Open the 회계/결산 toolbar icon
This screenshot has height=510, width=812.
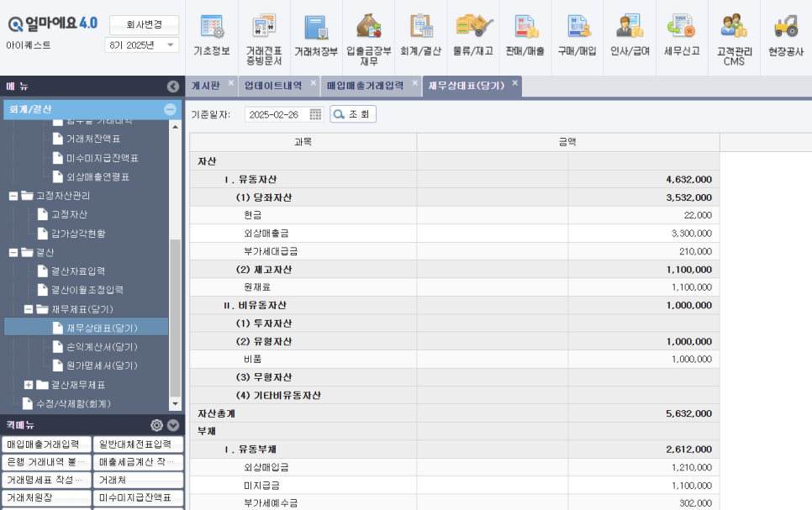(421, 36)
